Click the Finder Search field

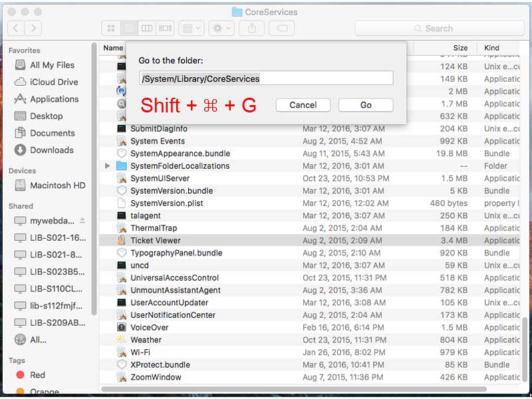tap(440, 28)
